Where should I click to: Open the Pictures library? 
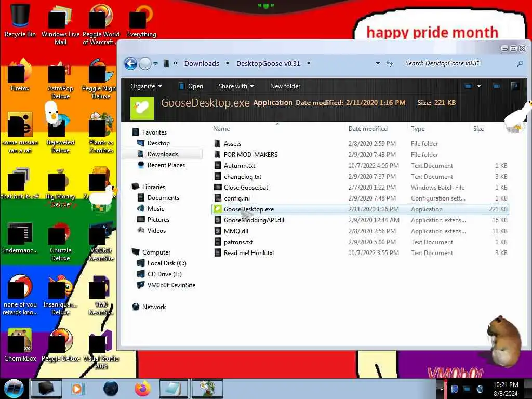(158, 220)
